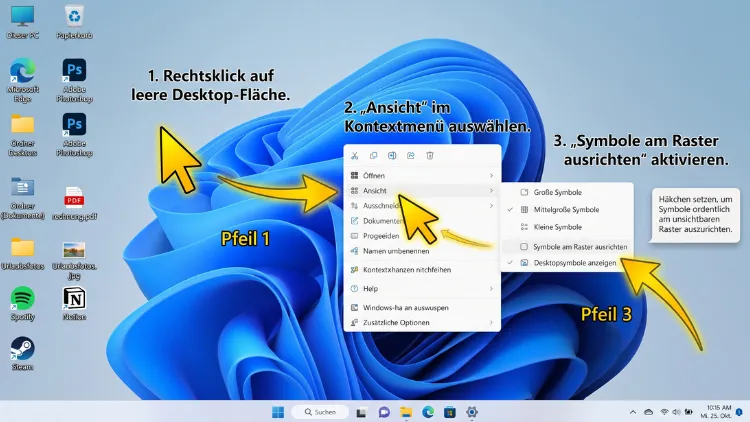Select the Steam desktop shortcut
The image size is (750, 422).
[x=22, y=348]
